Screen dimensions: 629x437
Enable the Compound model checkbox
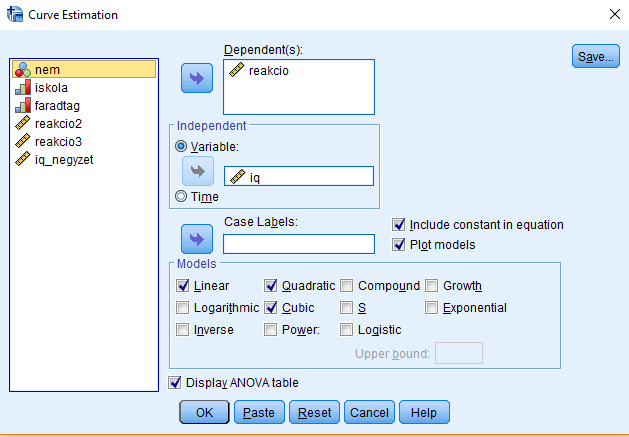point(347,286)
